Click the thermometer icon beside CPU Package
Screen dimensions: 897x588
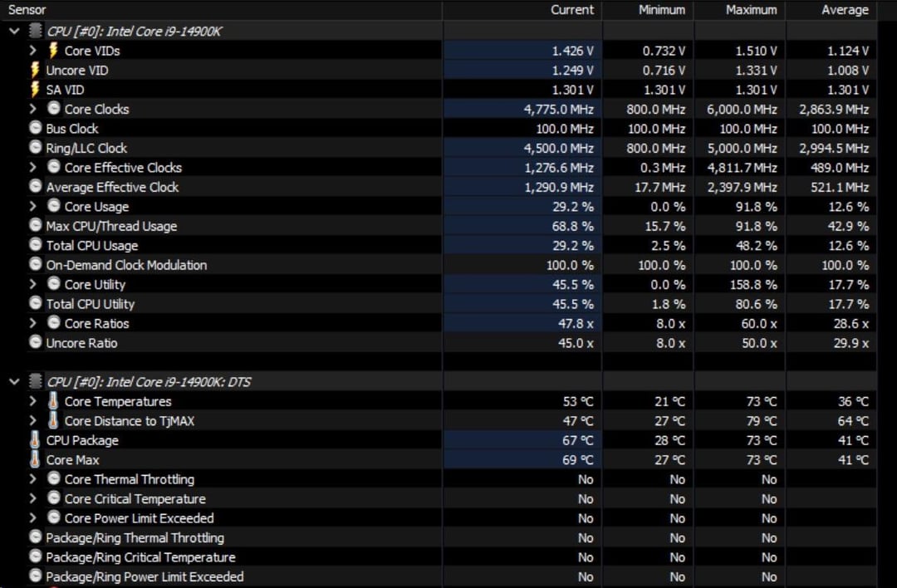point(35,440)
